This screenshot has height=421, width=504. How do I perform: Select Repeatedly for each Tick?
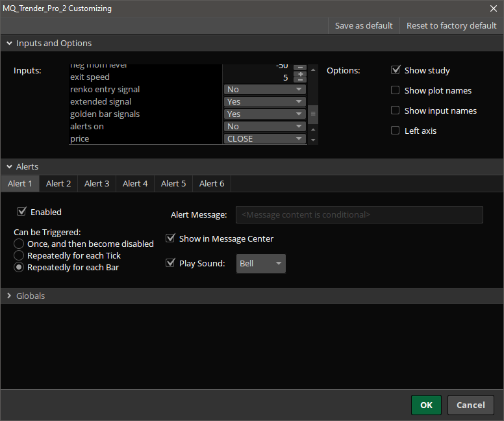click(x=19, y=255)
